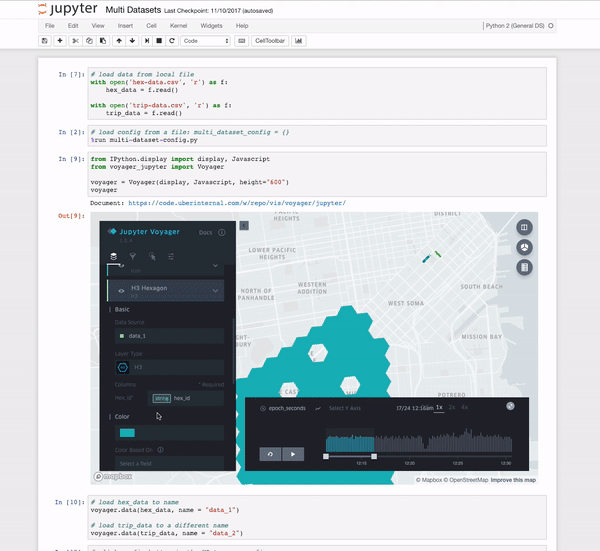The width and height of the screenshot is (600, 551).
Task: Click the left time range slider handle
Action: pos(326,456)
